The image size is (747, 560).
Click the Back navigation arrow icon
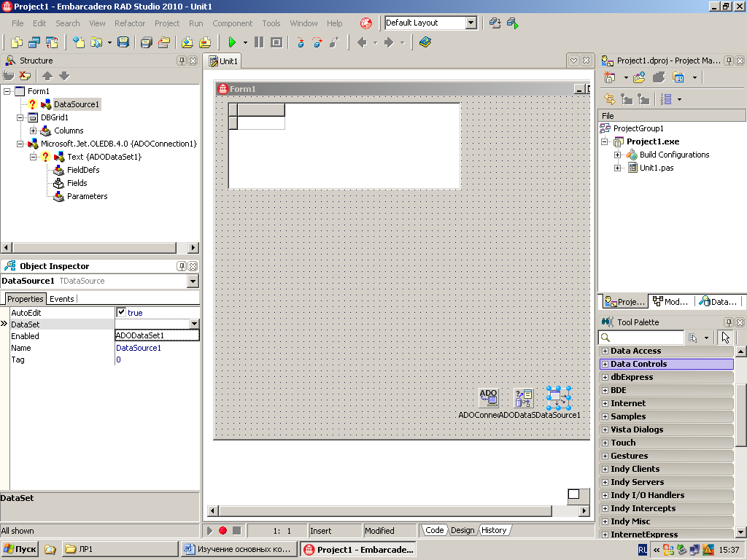[x=362, y=42]
